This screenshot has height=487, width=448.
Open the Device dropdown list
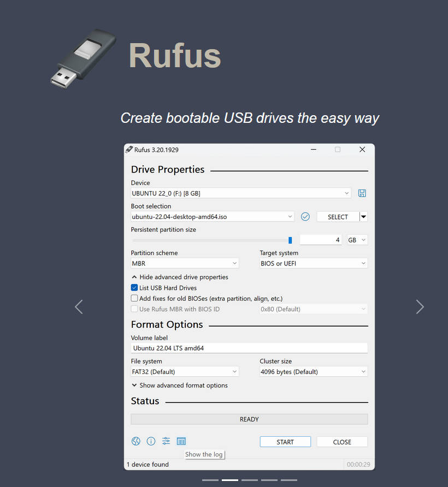pyautogui.click(x=240, y=193)
